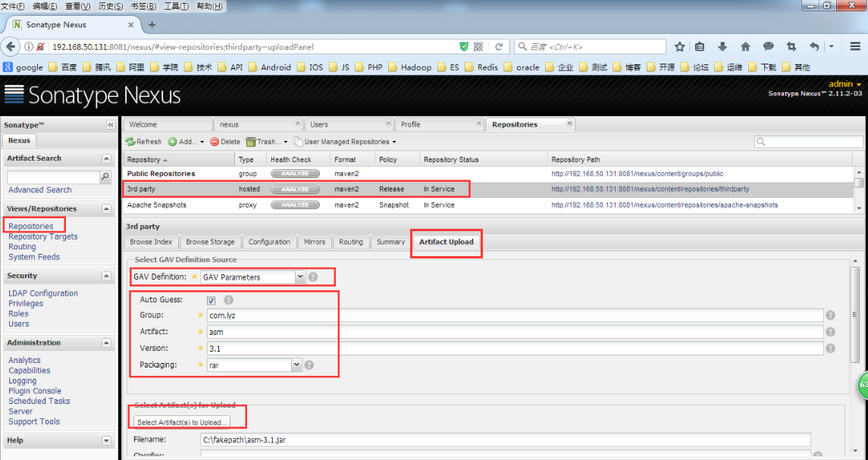The image size is (868, 460).
Task: Open the admin user dropdown
Action: pyautogui.click(x=844, y=84)
